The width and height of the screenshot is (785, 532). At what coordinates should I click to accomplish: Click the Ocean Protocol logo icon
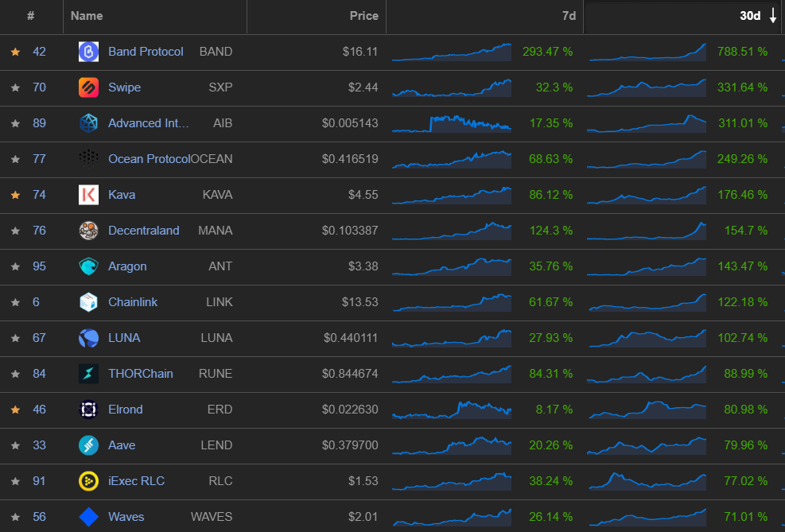(x=88, y=159)
